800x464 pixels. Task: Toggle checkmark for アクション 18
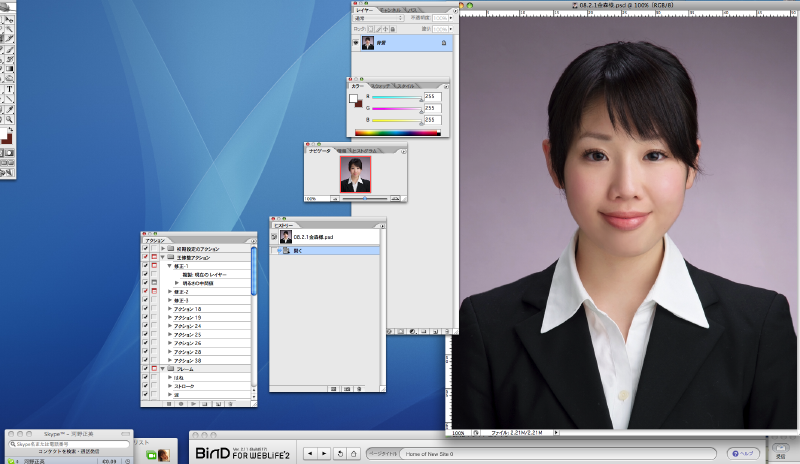(x=145, y=309)
